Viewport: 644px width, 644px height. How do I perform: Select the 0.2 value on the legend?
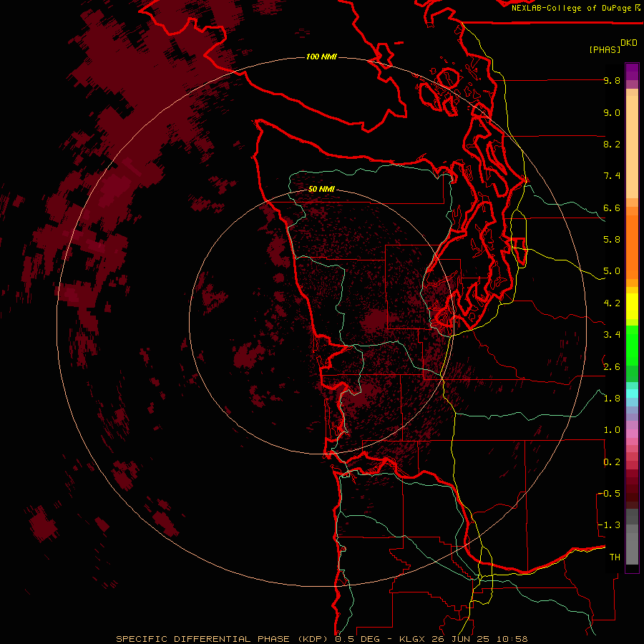point(612,462)
